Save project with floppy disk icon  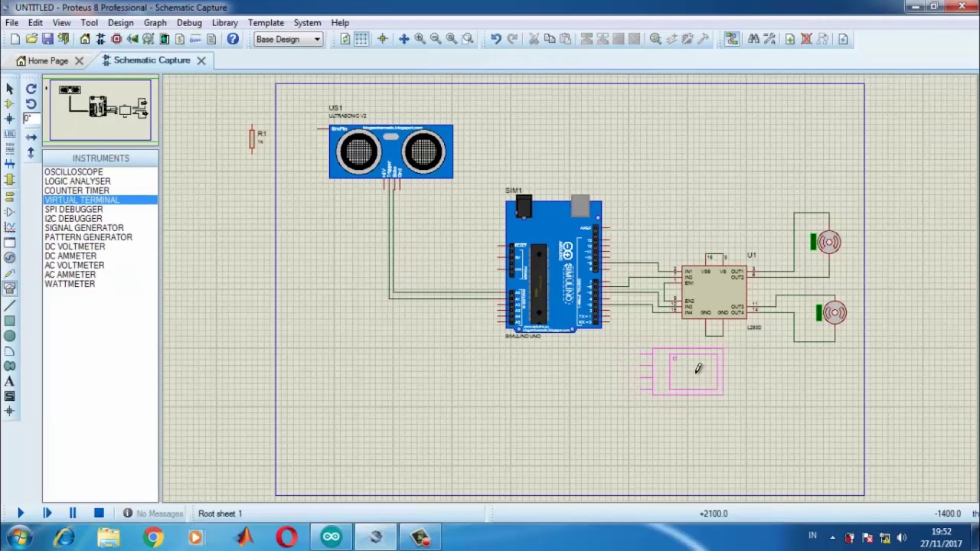point(47,39)
